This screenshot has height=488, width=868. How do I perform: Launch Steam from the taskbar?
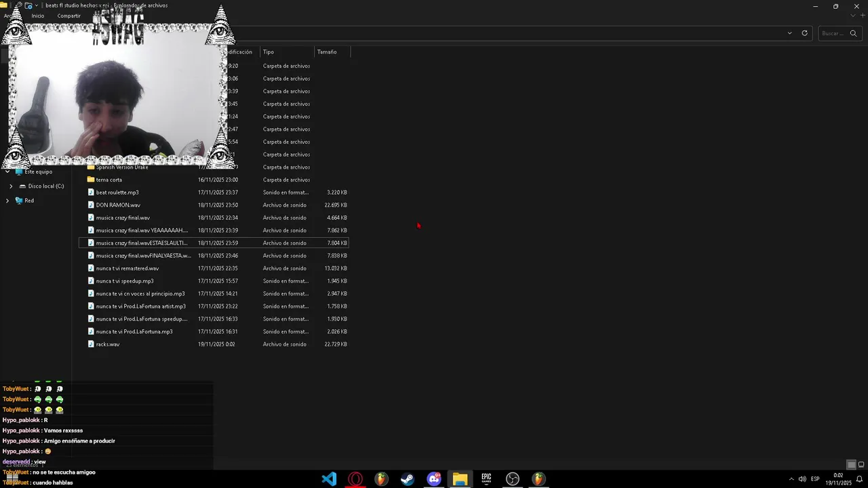[x=408, y=479]
